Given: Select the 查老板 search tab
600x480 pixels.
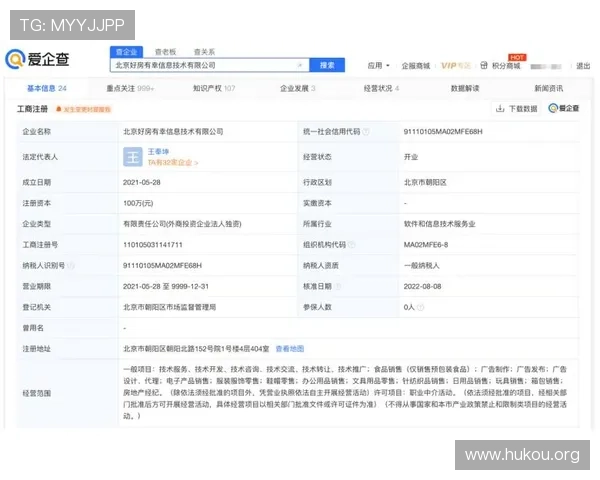Looking at the screenshot, I should (165, 52).
